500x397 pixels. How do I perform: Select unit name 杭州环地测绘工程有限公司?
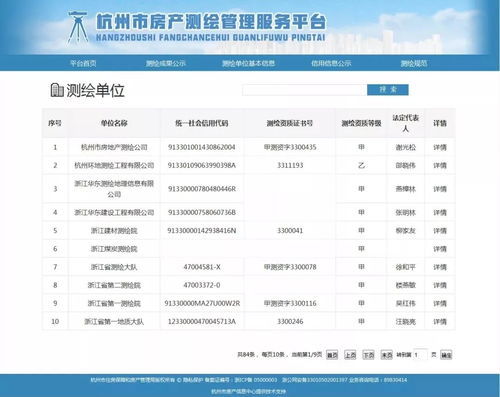point(114,165)
